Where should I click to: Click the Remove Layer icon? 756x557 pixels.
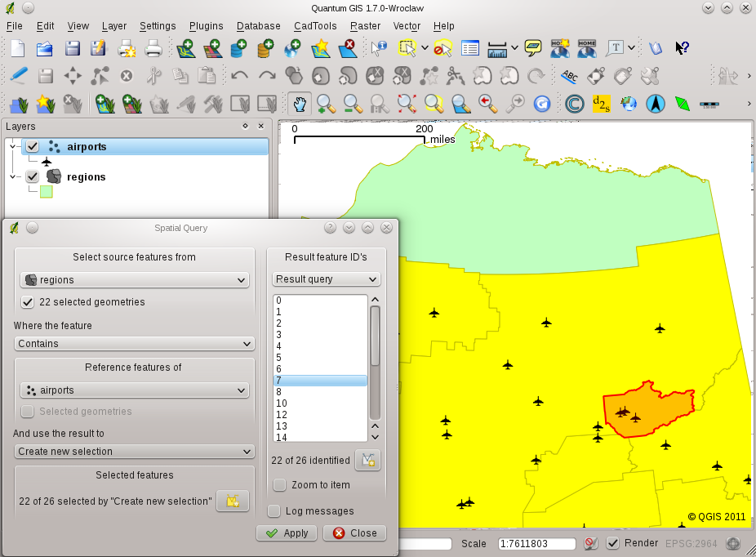click(x=347, y=48)
